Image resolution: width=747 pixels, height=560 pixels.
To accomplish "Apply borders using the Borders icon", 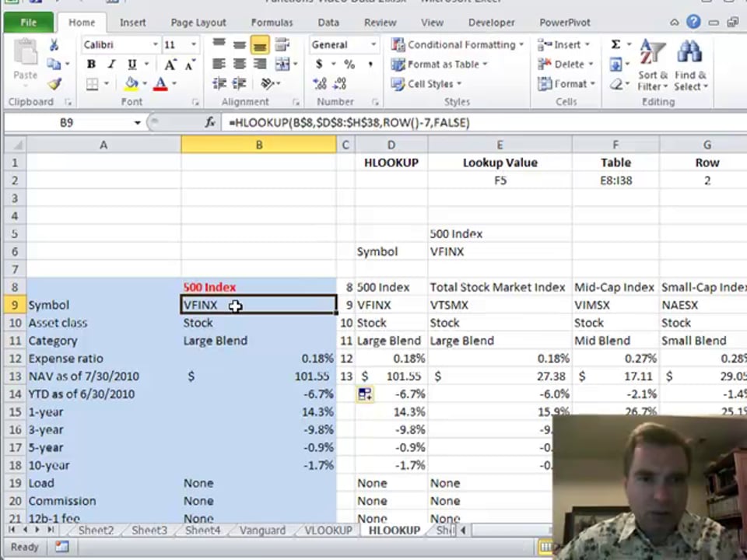I will coord(93,84).
